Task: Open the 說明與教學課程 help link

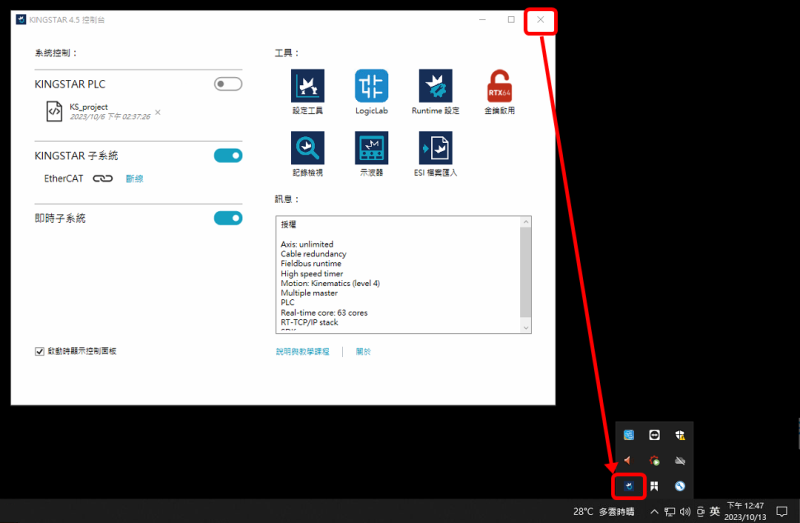Action: tap(303, 352)
